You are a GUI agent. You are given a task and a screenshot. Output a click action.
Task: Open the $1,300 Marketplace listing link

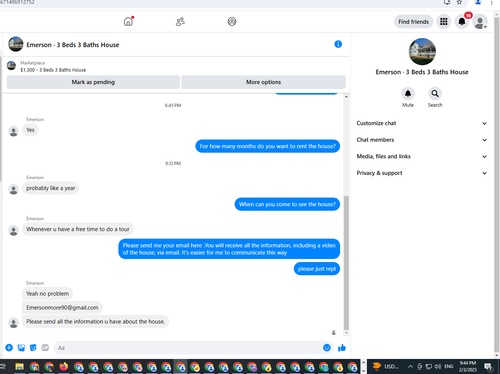click(53, 70)
